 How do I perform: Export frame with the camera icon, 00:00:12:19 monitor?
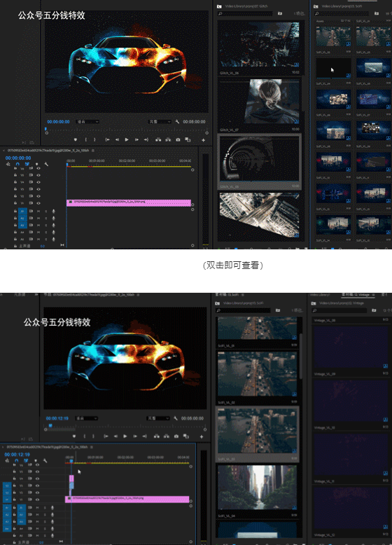[x=176, y=436]
